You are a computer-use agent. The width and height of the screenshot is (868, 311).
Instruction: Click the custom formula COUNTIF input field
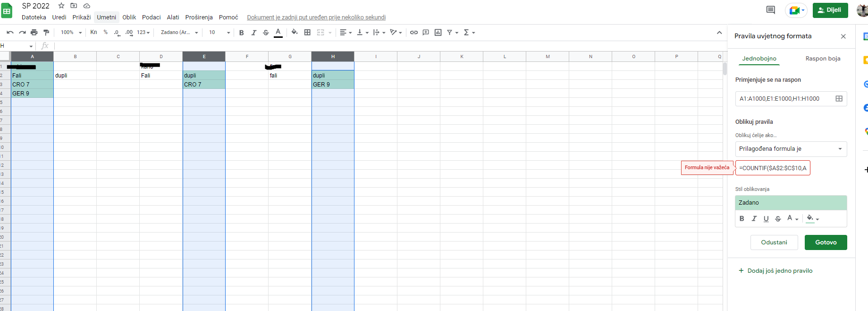tap(773, 168)
